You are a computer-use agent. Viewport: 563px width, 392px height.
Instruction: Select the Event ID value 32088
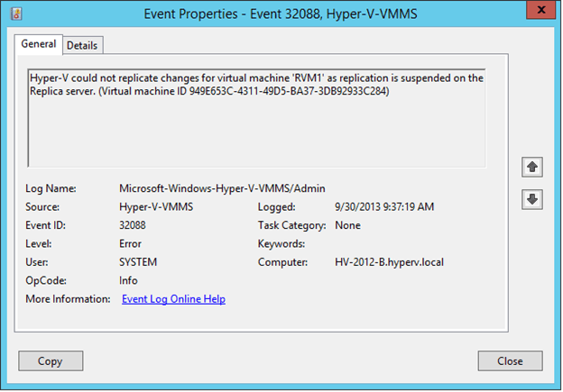click(x=133, y=225)
